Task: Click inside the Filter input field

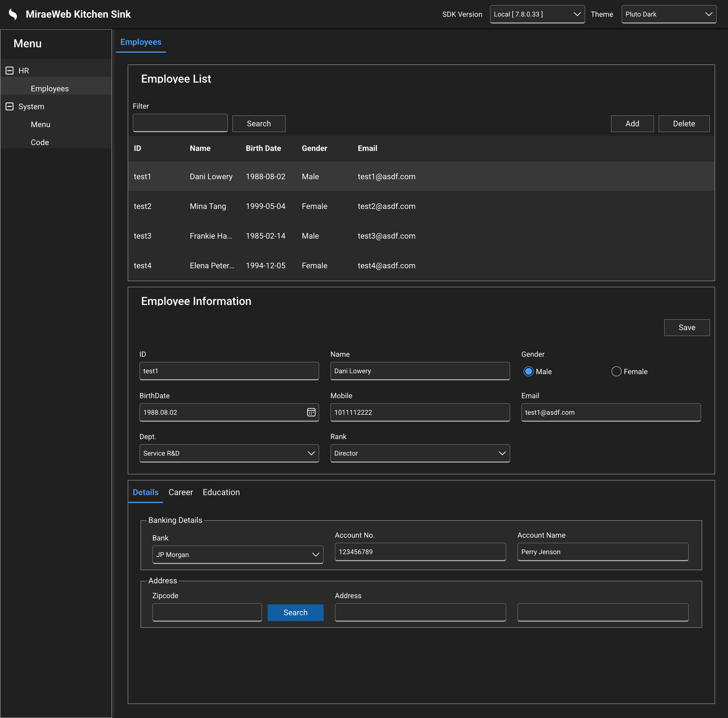Action: 180,122
